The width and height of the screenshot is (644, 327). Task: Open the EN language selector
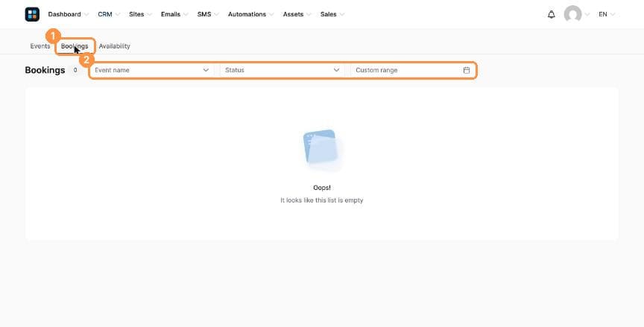coord(607,14)
